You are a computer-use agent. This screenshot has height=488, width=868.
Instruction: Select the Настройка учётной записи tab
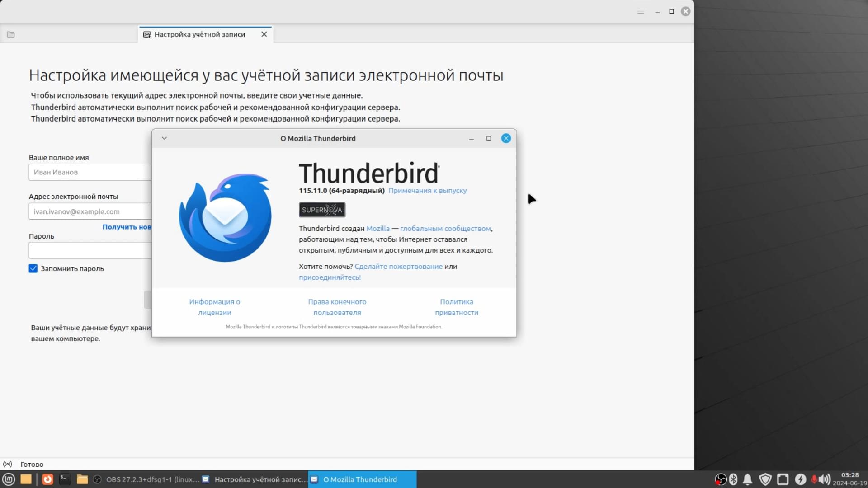click(205, 34)
